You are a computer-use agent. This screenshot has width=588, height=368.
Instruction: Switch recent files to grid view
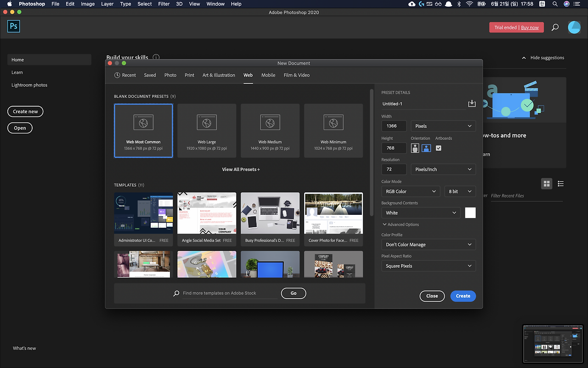(x=547, y=184)
